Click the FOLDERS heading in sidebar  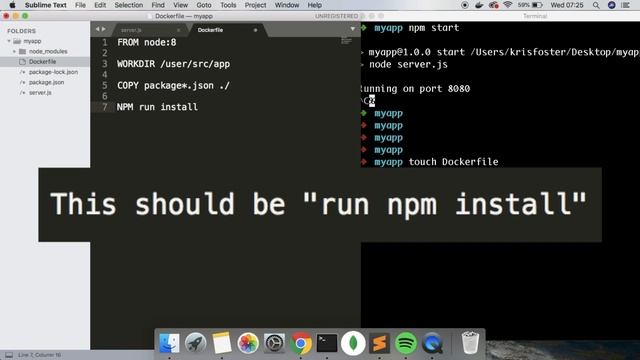tap(21, 31)
